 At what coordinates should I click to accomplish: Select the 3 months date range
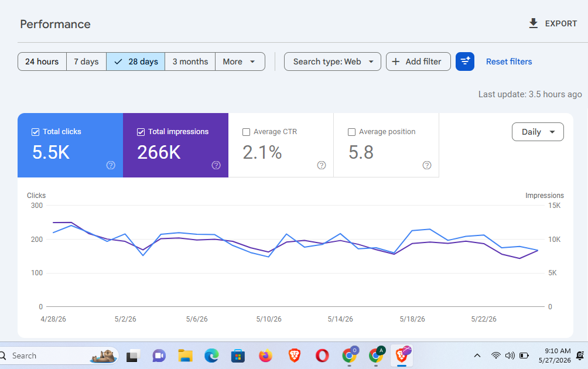click(x=190, y=61)
